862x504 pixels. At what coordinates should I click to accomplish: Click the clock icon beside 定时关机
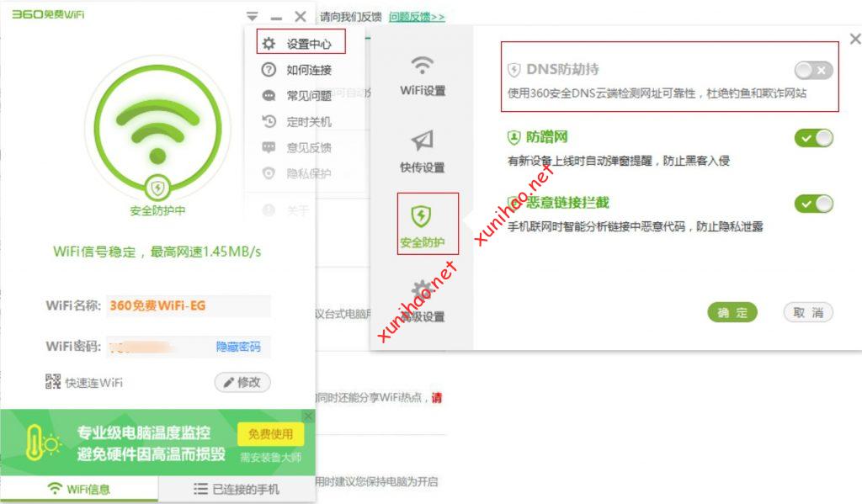269,121
